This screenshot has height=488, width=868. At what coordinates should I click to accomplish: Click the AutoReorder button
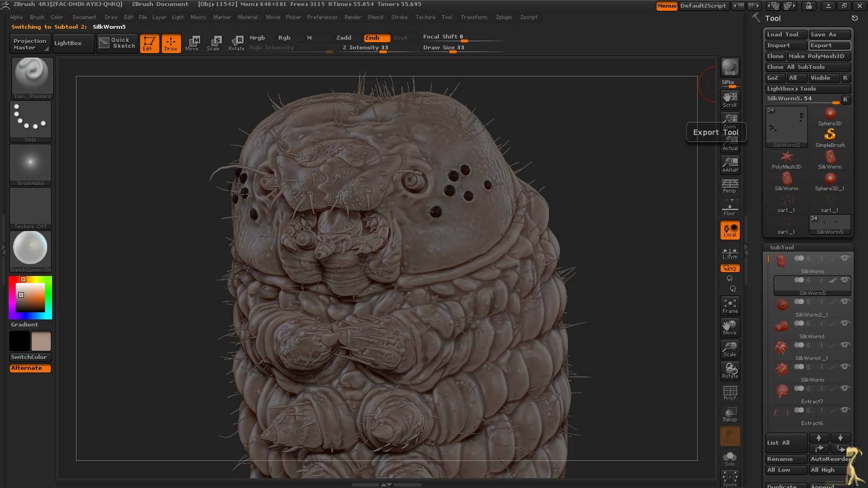click(829, 459)
